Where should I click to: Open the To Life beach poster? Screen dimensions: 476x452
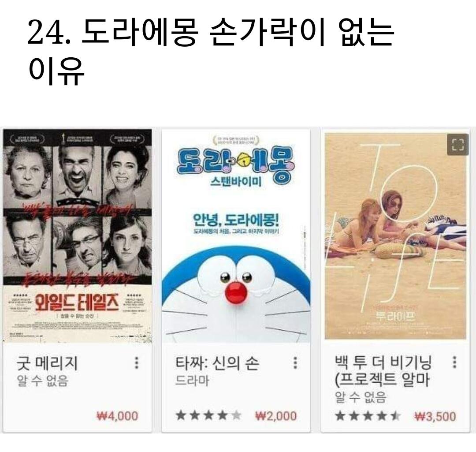(395, 236)
